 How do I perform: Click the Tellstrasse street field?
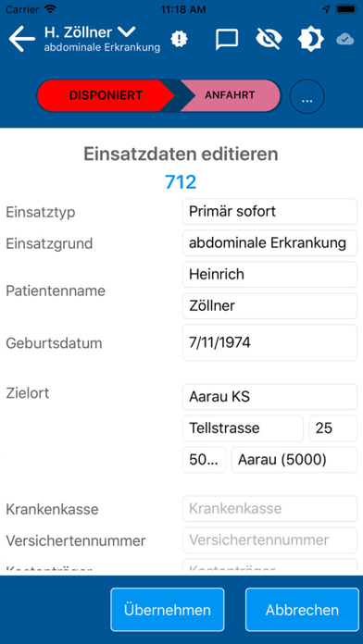click(x=243, y=428)
